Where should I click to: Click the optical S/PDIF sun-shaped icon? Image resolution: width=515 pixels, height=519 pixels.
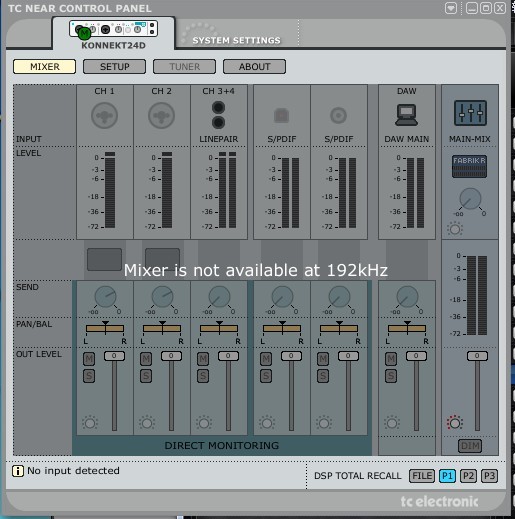click(267, 423)
